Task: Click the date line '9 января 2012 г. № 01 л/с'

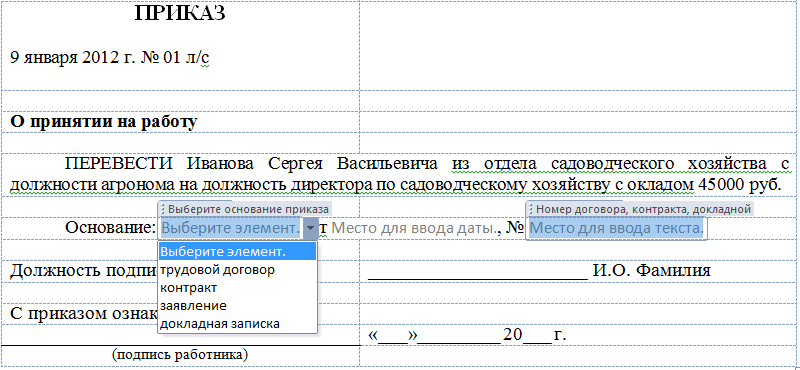Action: click(x=110, y=58)
